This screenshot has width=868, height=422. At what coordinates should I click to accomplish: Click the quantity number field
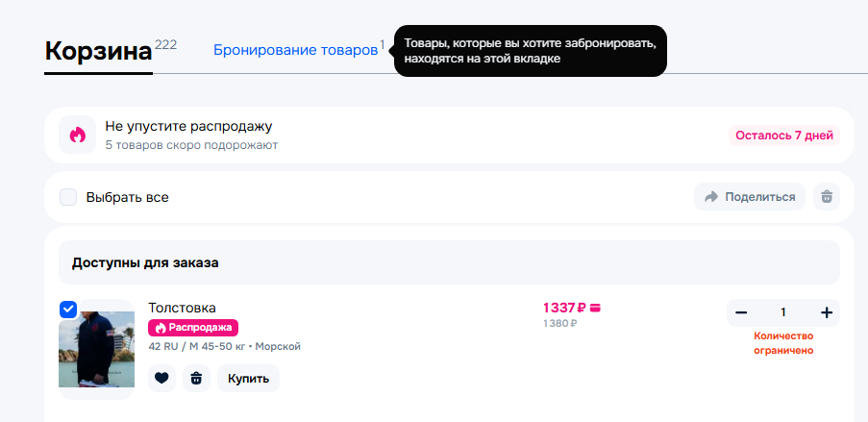coord(783,312)
